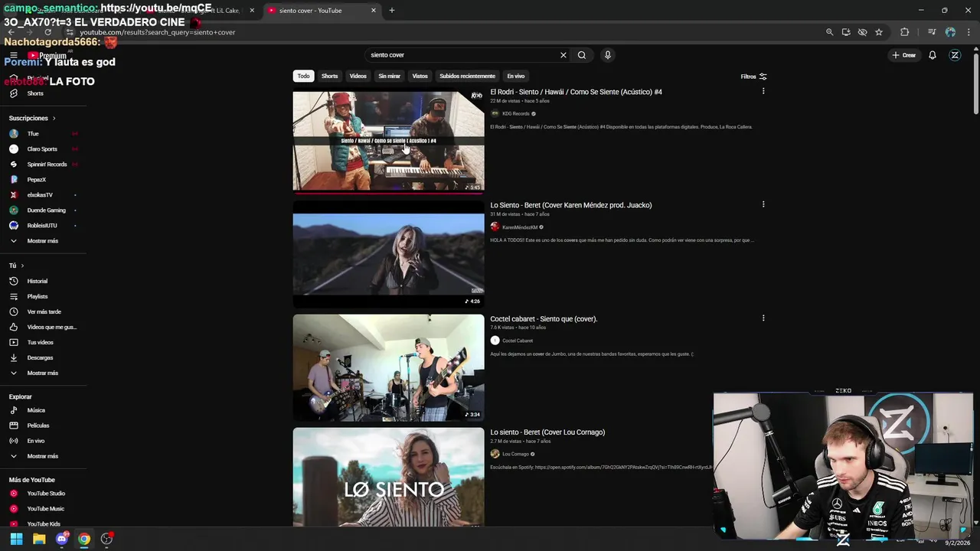Bookmark this page with the star icon
Screen dimensions: 980x551
click(879, 32)
